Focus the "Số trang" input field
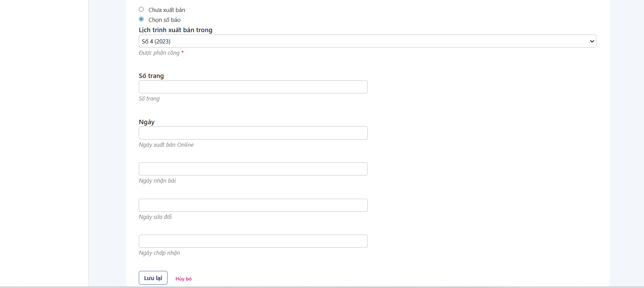The height and width of the screenshot is (288, 644). click(x=253, y=87)
